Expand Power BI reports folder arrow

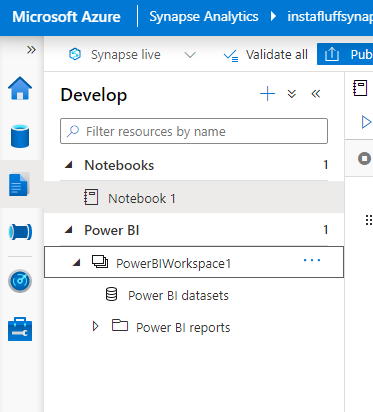point(96,326)
